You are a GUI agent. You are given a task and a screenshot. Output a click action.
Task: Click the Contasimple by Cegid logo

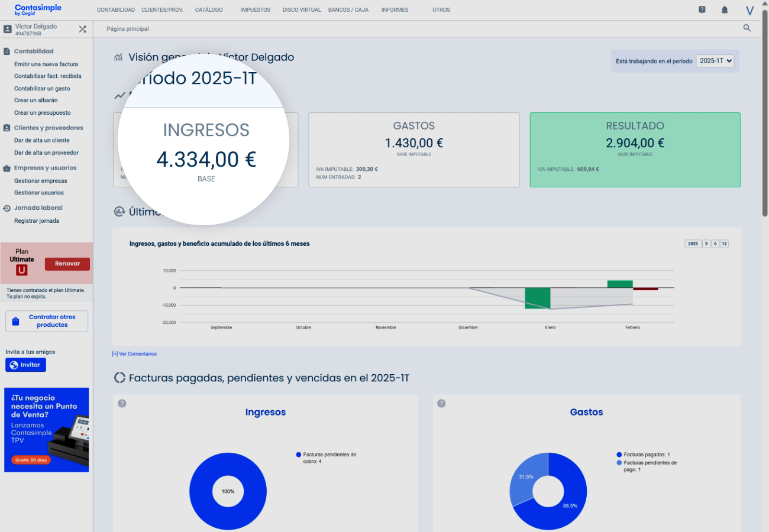tap(38, 9)
